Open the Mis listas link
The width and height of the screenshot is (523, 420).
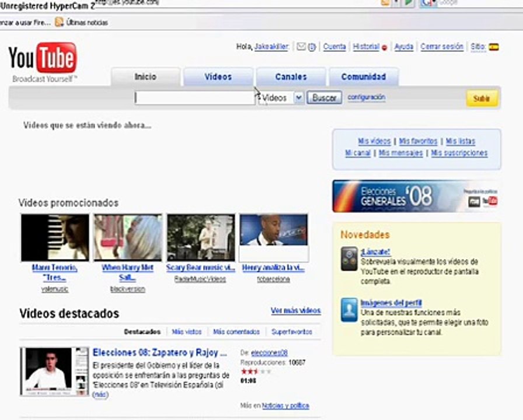[x=461, y=141]
